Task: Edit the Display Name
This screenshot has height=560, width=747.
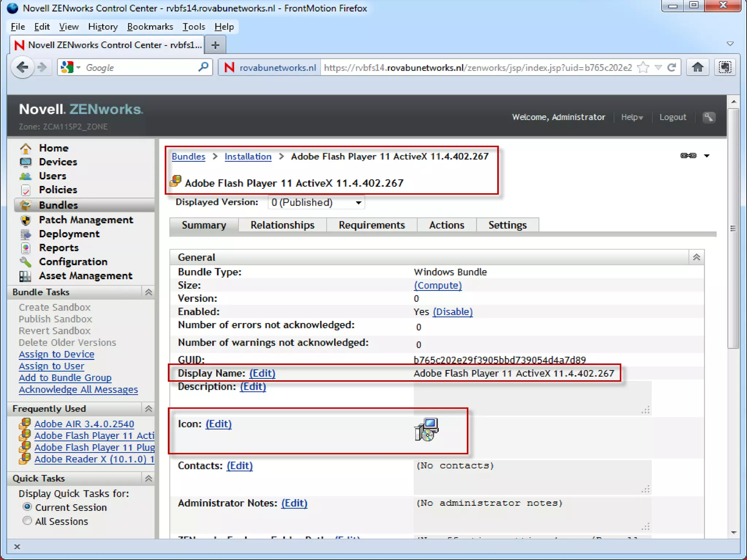Action: (x=262, y=373)
